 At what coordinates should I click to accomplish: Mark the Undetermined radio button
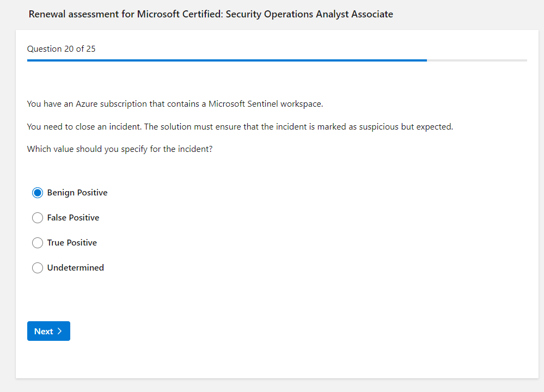coord(38,268)
